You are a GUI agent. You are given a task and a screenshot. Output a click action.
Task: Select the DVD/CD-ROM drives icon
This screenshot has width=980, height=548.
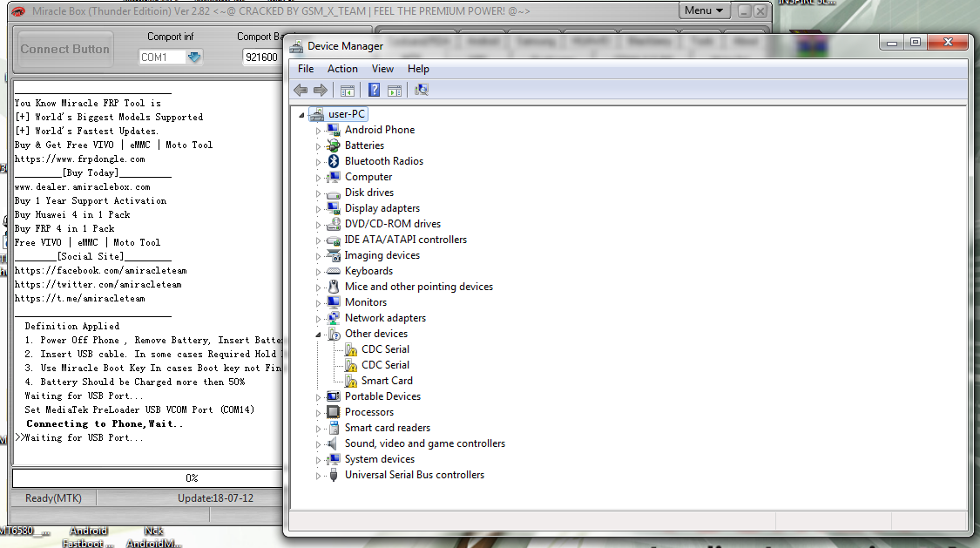click(x=334, y=224)
